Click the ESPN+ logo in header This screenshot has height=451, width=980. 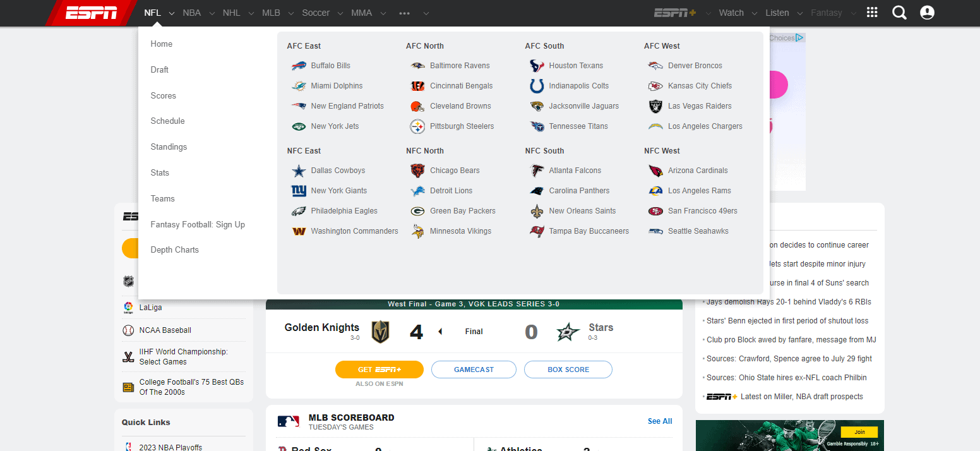pyautogui.click(x=674, y=13)
